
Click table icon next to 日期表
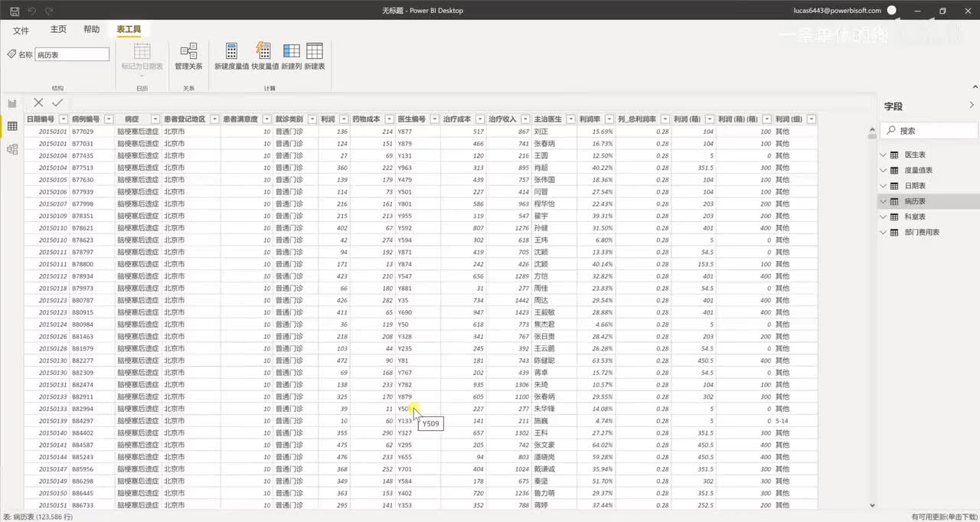pyautogui.click(x=893, y=186)
